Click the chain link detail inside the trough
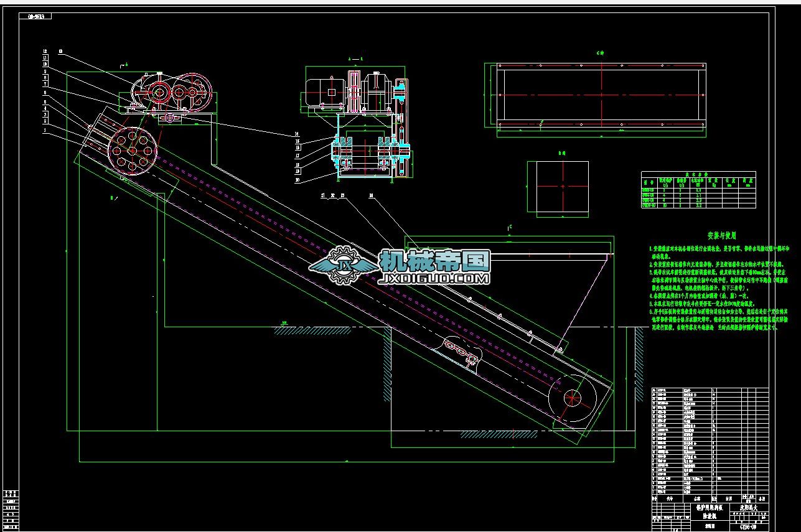Image resolution: width=801 pixels, height=532 pixels. tap(461, 352)
